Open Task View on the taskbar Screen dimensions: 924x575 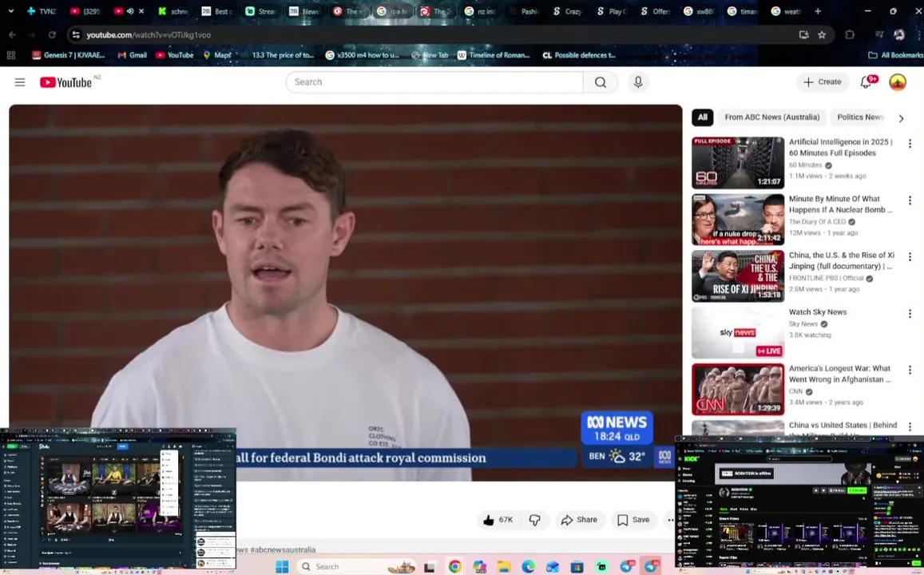pos(430,566)
